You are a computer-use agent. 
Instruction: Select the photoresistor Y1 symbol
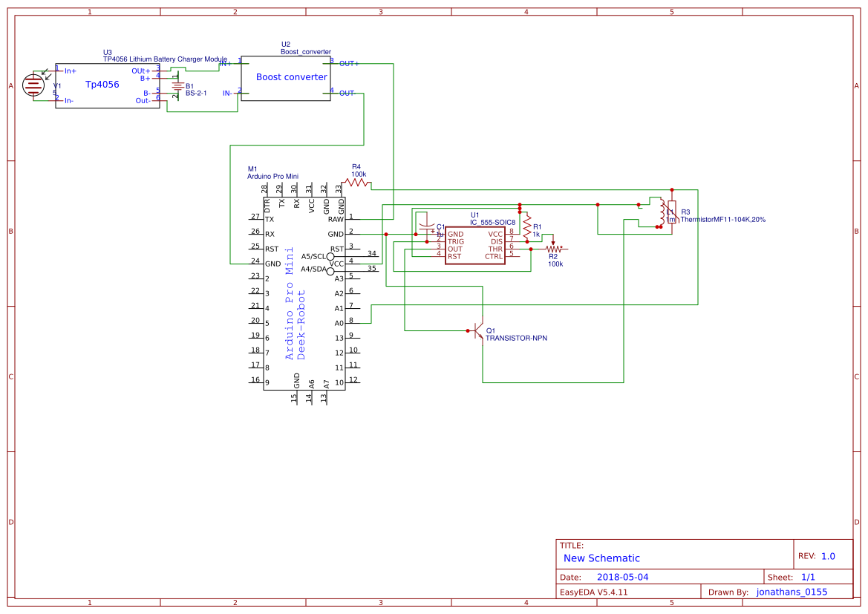[x=33, y=84]
